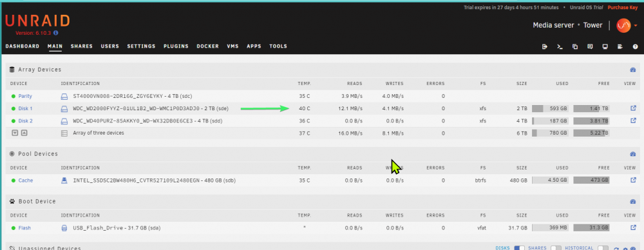Click the 'Array of three devices' text
The height and width of the screenshot is (250, 644).
[99, 133]
